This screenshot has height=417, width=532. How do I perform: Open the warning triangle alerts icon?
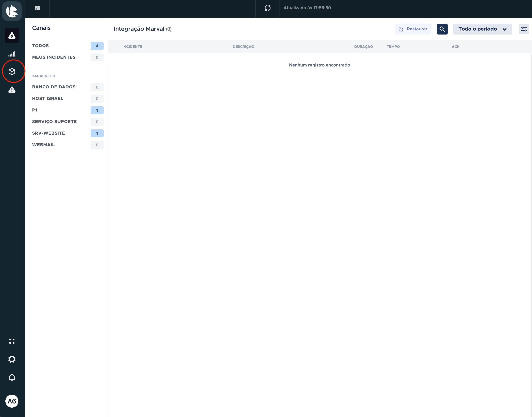(12, 90)
